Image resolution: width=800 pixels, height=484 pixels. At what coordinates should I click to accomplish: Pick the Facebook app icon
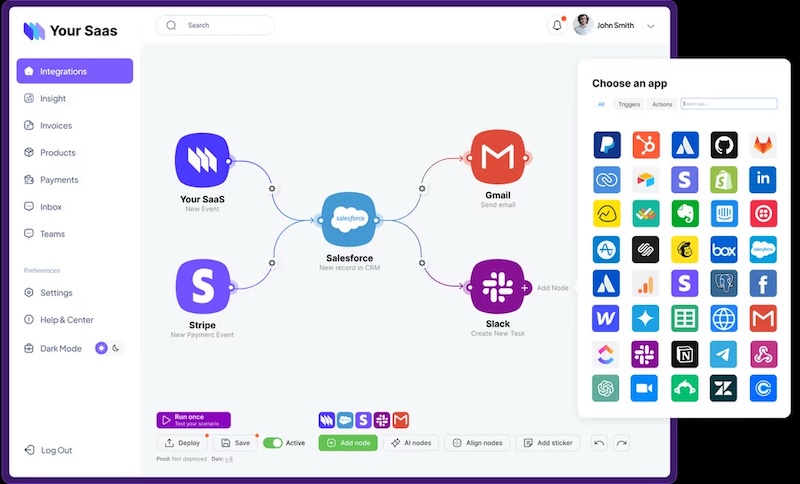(x=763, y=284)
